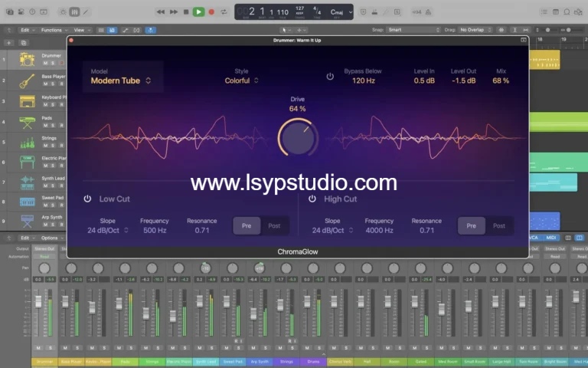Toggle Cycle mode
The height and width of the screenshot is (368, 588).
click(224, 12)
